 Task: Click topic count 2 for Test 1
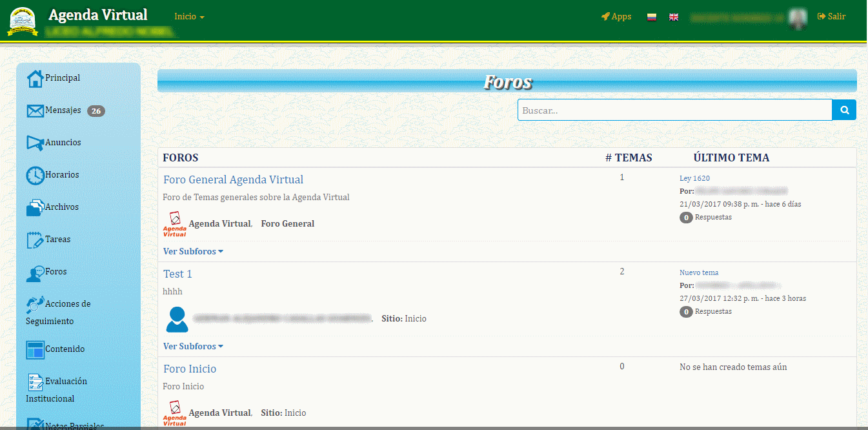[622, 272]
